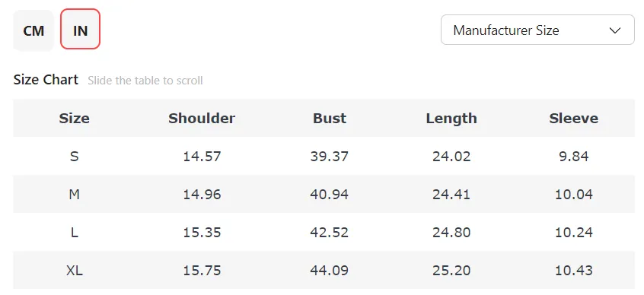Click the 'Slide the table to scroll' hint
This screenshot has height=295, width=644.
tap(145, 81)
